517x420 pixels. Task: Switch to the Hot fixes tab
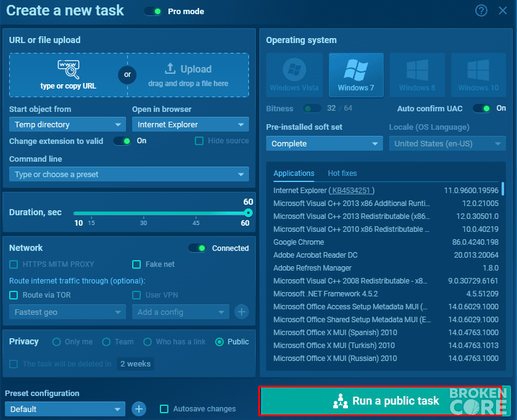tap(342, 173)
